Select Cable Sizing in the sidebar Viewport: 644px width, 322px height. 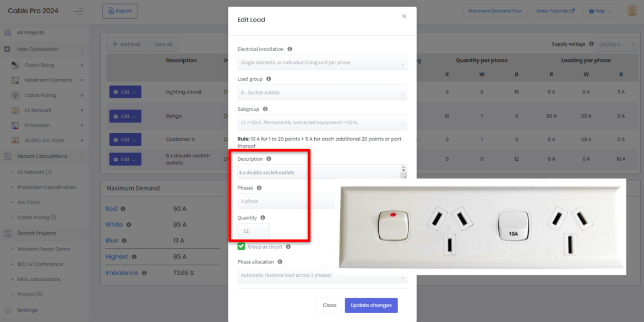tap(39, 65)
